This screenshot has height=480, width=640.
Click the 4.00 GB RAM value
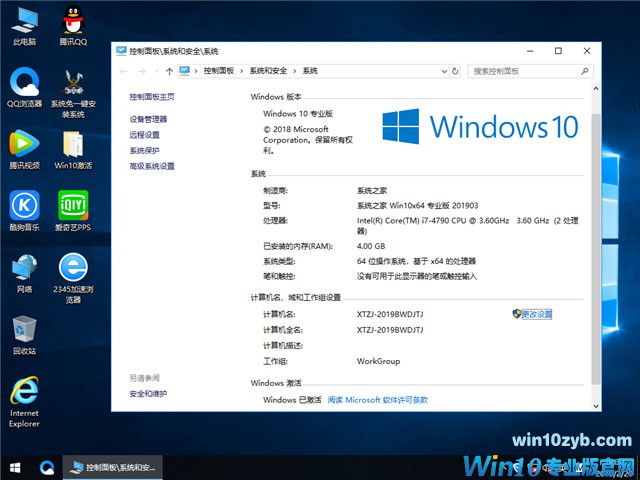click(371, 246)
